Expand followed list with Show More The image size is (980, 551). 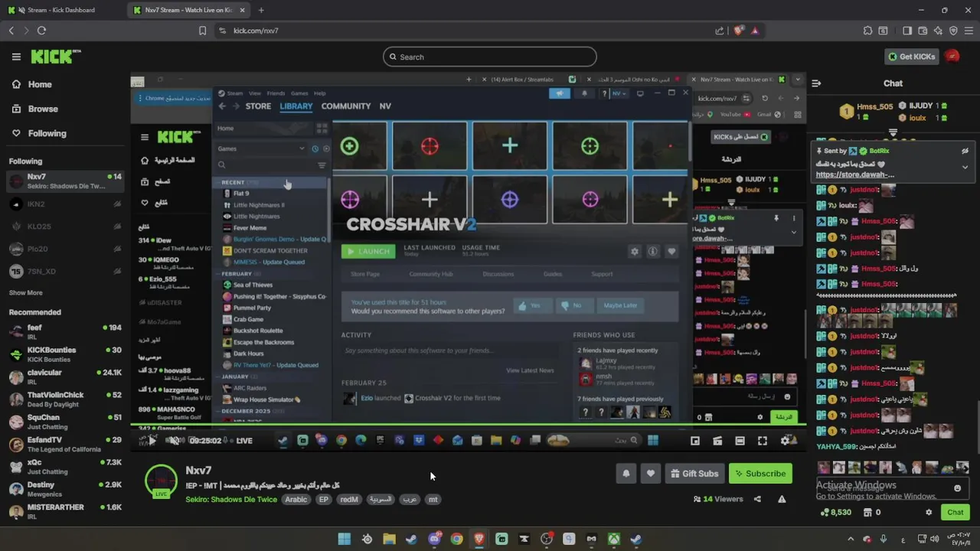(26, 292)
